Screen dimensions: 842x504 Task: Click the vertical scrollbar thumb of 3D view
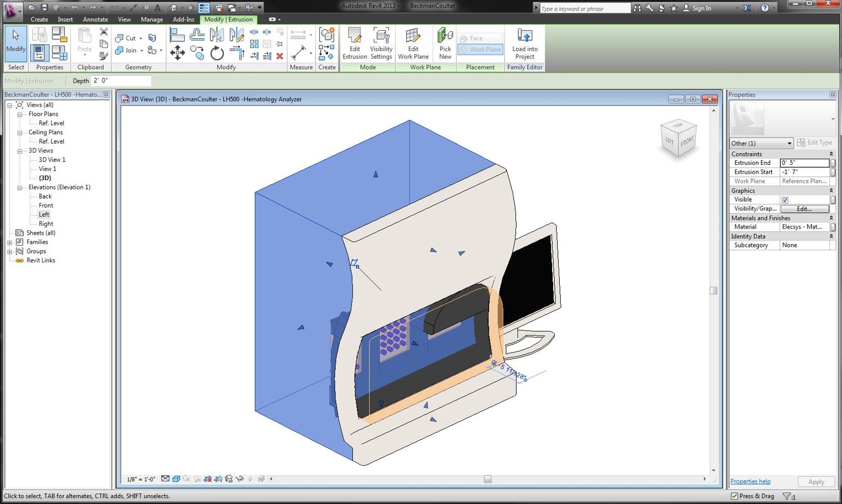[713, 291]
